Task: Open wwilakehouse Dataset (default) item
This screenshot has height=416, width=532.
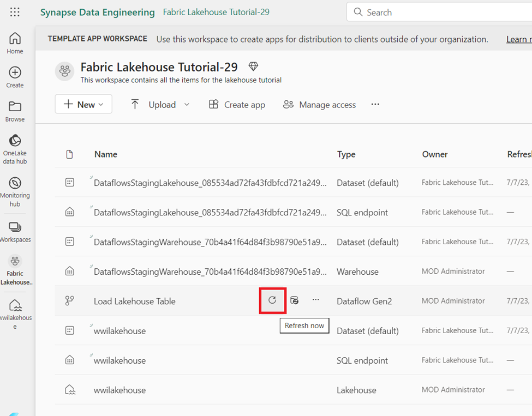Action: tap(119, 331)
